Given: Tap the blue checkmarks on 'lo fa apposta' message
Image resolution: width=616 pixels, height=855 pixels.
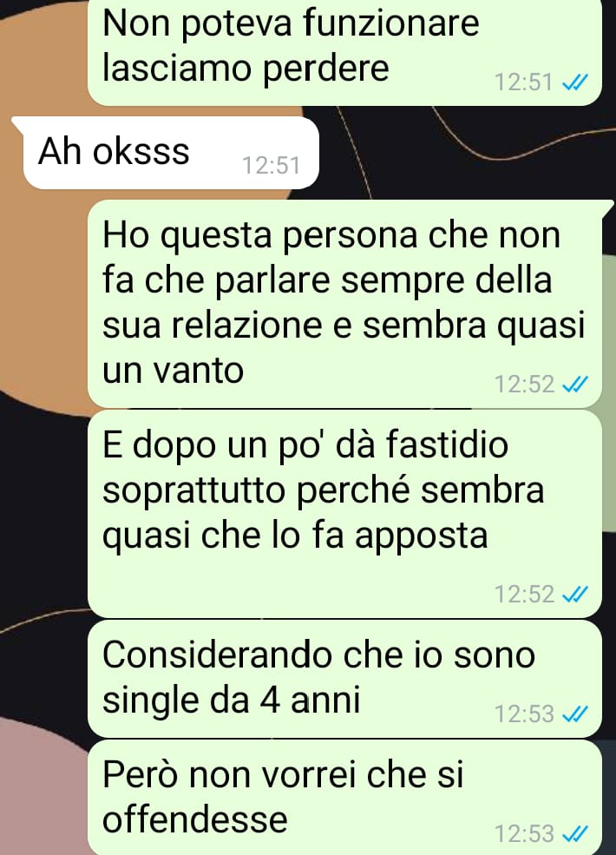Looking at the screenshot, I should (x=574, y=595).
